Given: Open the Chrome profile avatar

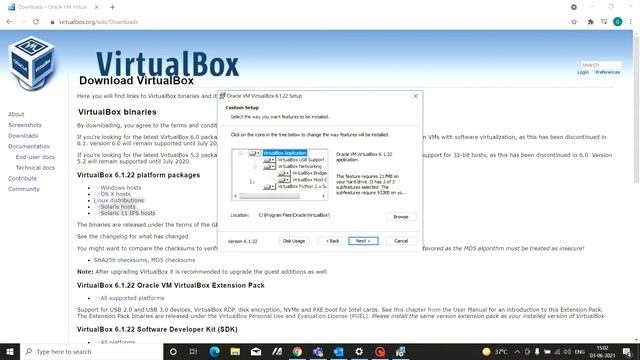Looking at the screenshot, I should click(x=618, y=22).
